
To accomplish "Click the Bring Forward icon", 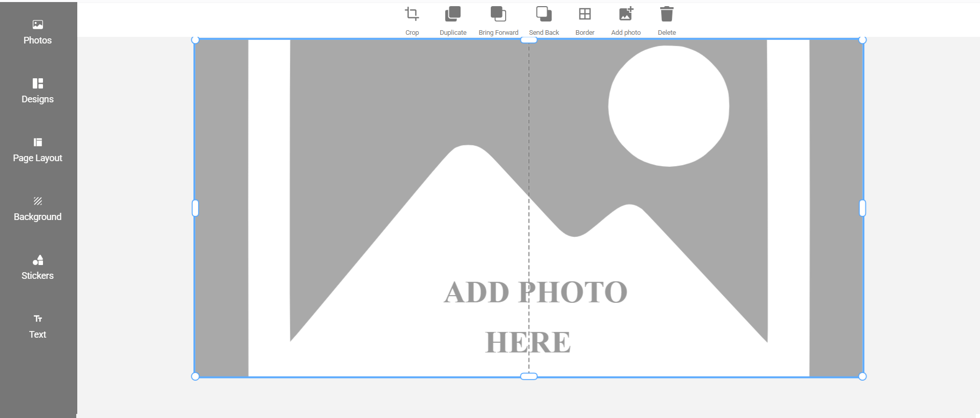I will click(498, 14).
